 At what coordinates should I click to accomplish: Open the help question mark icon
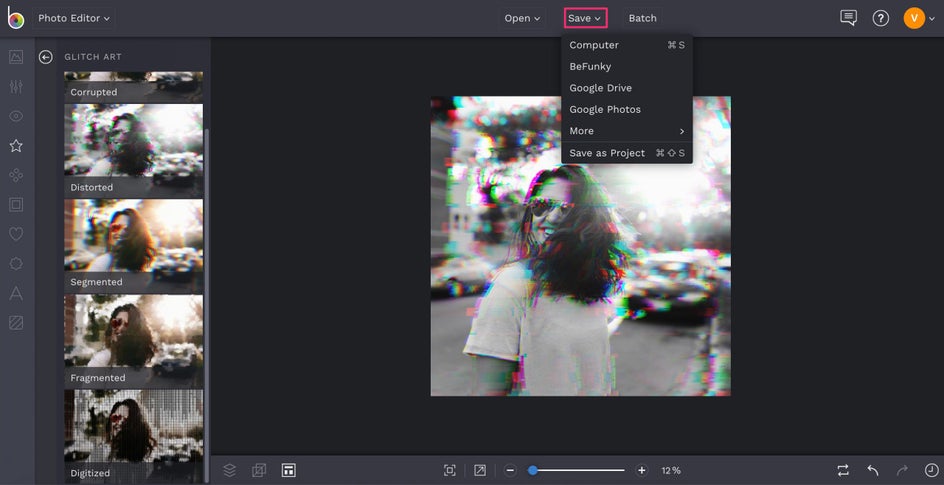click(881, 19)
